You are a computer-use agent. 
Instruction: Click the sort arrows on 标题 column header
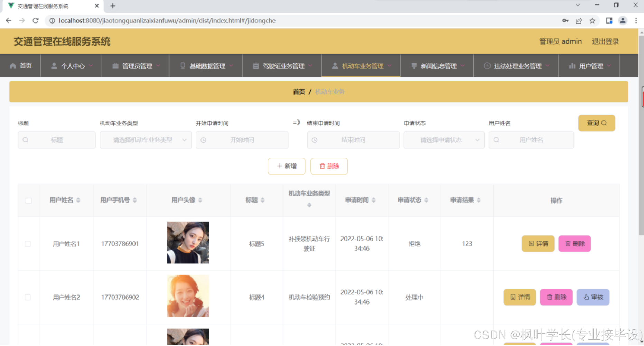click(x=263, y=200)
